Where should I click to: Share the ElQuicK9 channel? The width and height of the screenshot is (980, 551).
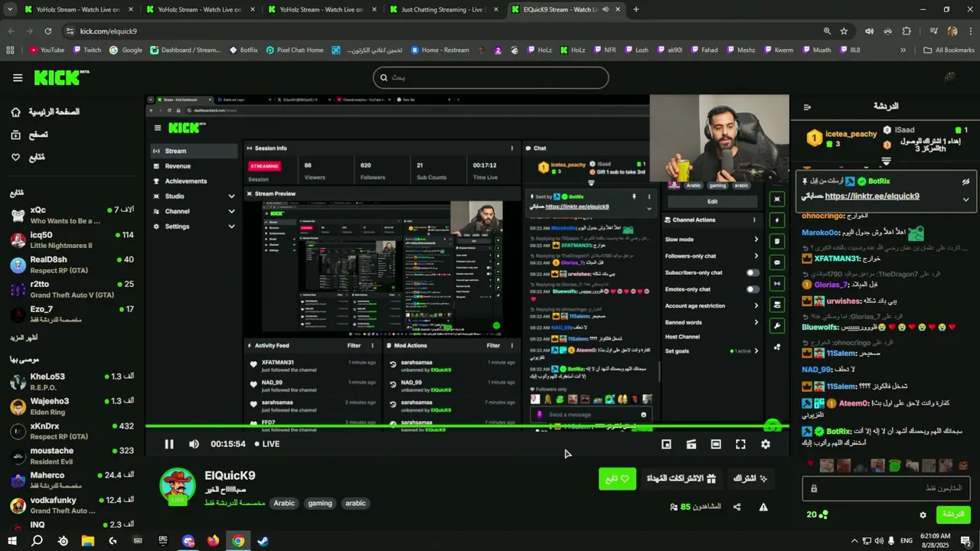point(737,507)
